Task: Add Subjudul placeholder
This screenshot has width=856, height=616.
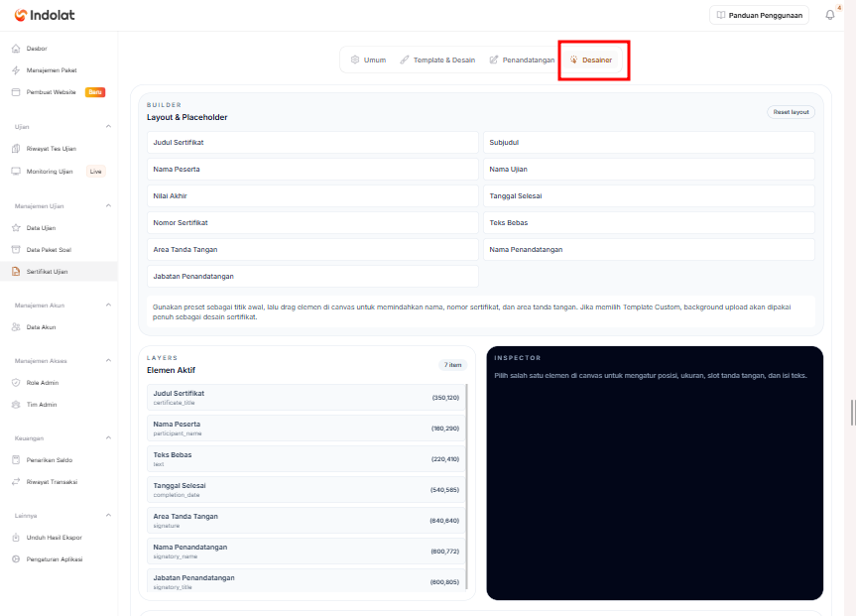Action: [x=649, y=143]
